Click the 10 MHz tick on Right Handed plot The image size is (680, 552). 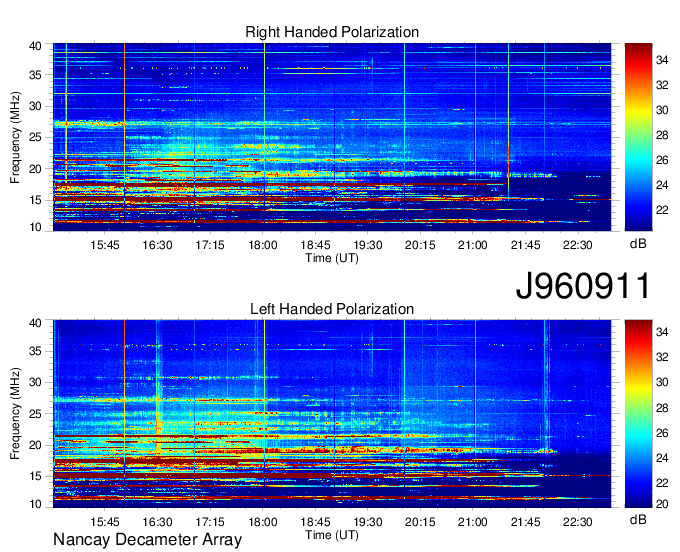click(35, 227)
